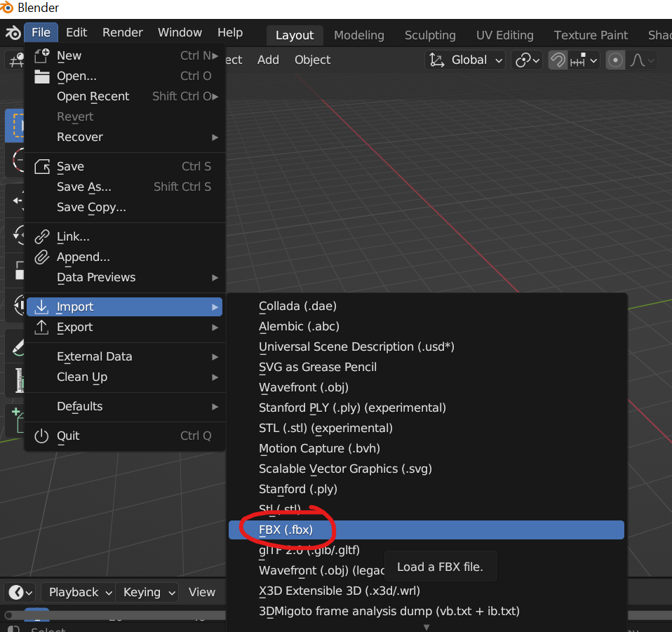Click the Save disk icon
This screenshot has width=672, height=632.
(x=41, y=166)
